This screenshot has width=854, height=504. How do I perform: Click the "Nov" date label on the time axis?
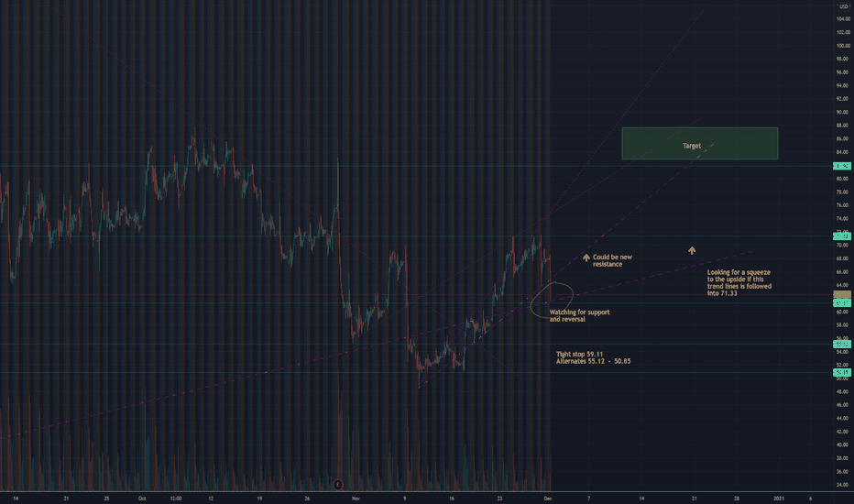(356, 498)
